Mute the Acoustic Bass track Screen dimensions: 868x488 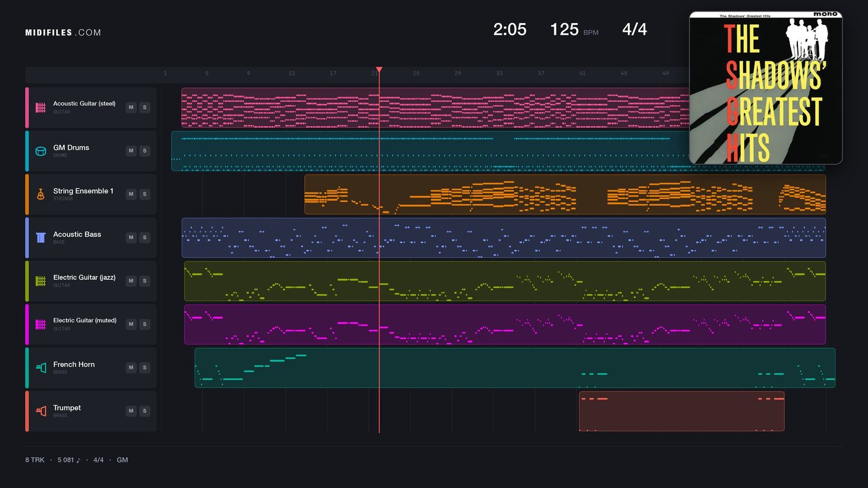[x=131, y=238]
